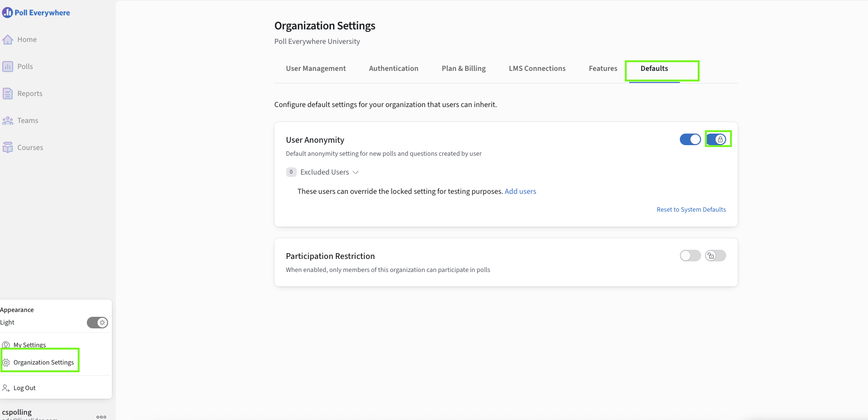
Task: Enable the Participation Restriction toggle
Action: point(690,256)
